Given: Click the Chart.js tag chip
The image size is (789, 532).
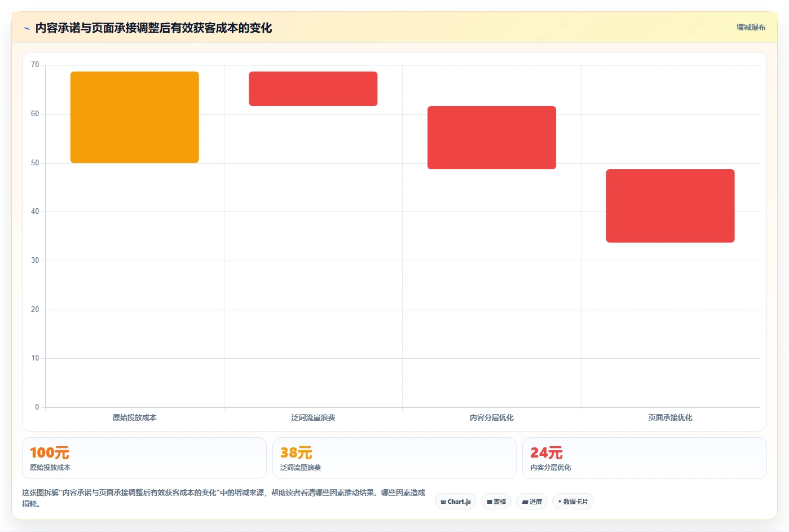Looking at the screenshot, I should [456, 502].
